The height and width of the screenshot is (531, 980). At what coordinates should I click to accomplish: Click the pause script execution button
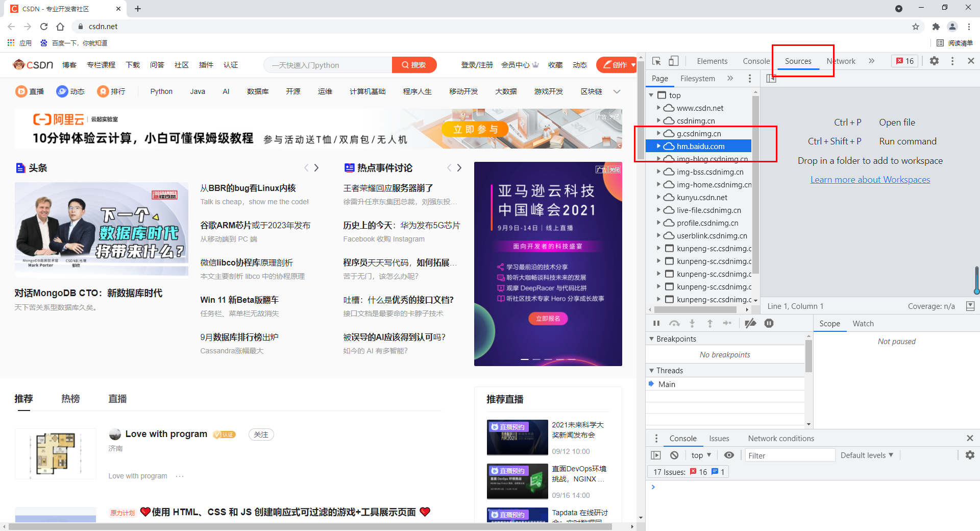(656, 323)
